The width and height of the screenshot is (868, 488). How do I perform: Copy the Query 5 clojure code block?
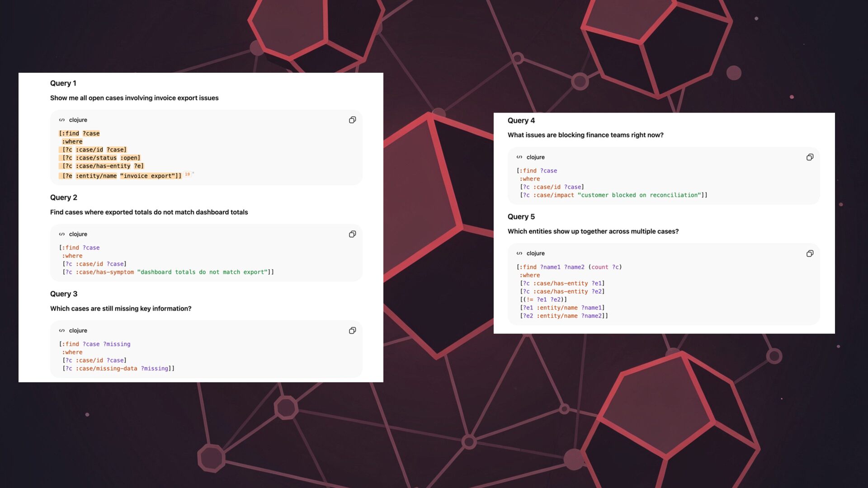810,253
